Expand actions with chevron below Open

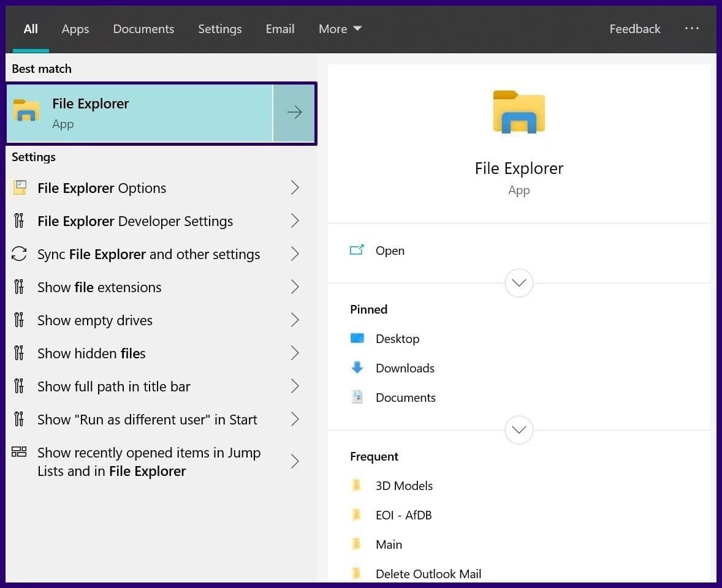click(x=519, y=282)
